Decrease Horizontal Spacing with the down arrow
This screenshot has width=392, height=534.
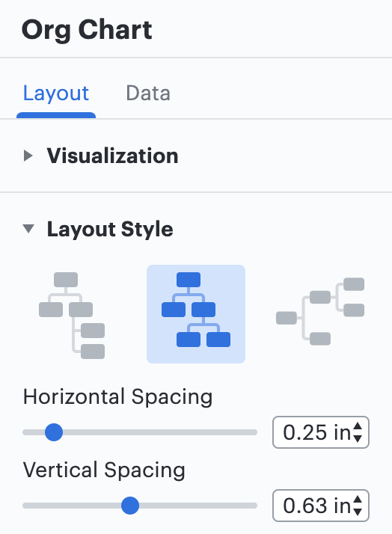358,438
